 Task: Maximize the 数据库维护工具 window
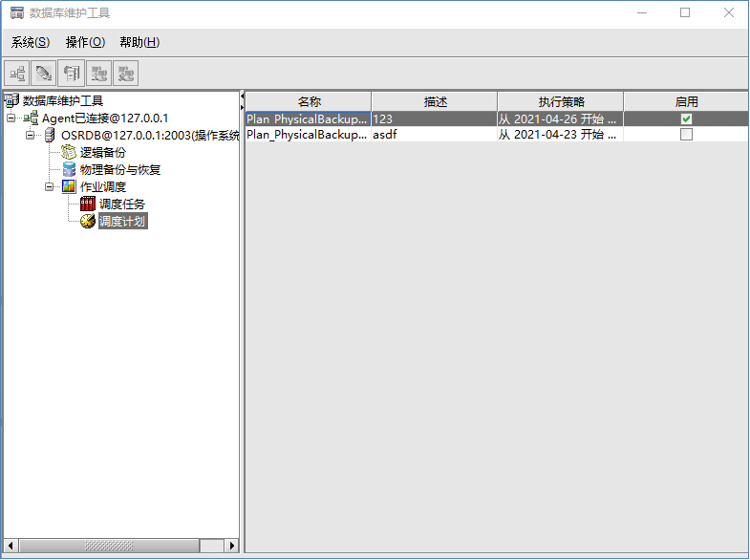pos(685,13)
